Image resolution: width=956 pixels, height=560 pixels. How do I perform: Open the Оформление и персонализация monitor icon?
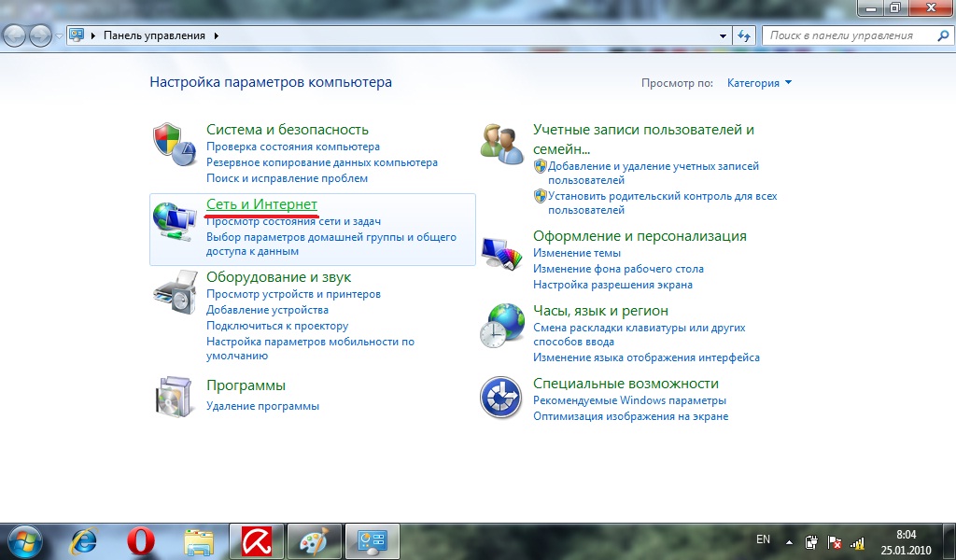(x=501, y=253)
